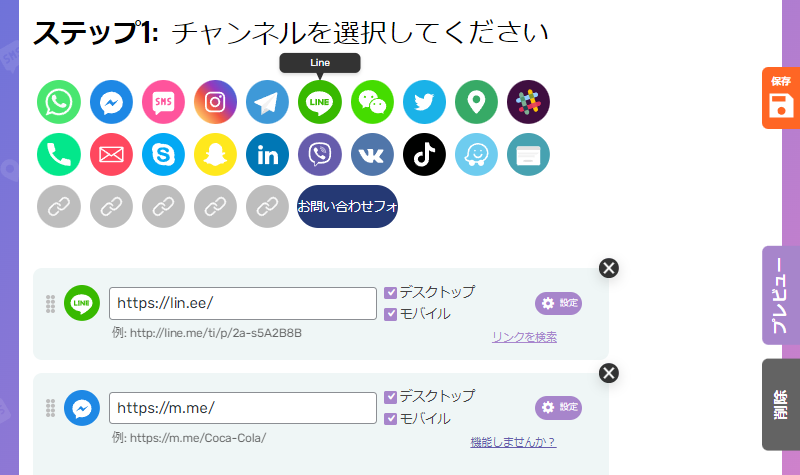Viewport: 800px width, 475px height.
Task: Select the Facebook Messenger channel icon
Action: point(111,102)
